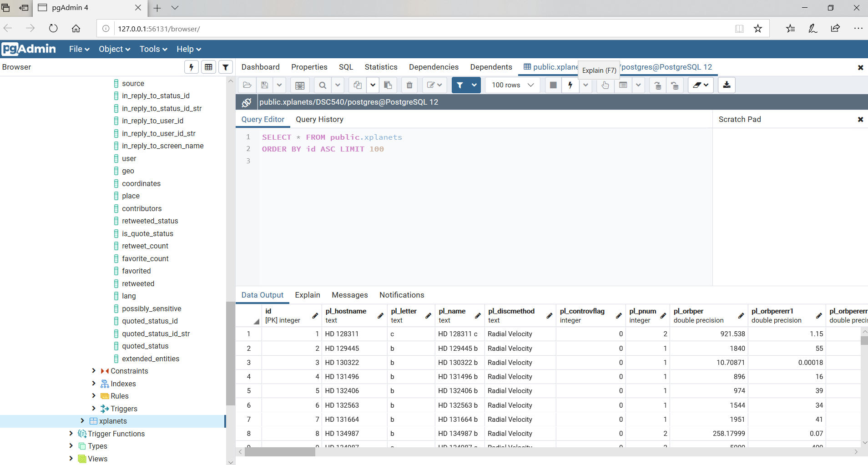
Task: Close the Scratch Pad panel
Action: pyautogui.click(x=860, y=119)
